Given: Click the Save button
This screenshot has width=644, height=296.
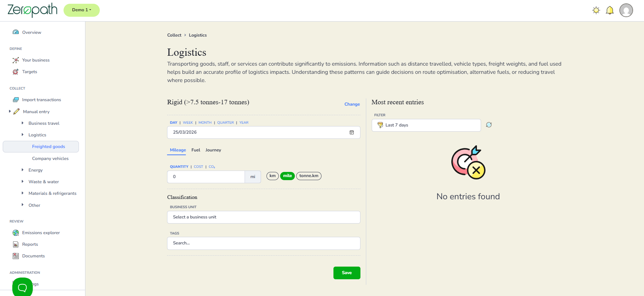Looking at the screenshot, I should coord(347,273).
